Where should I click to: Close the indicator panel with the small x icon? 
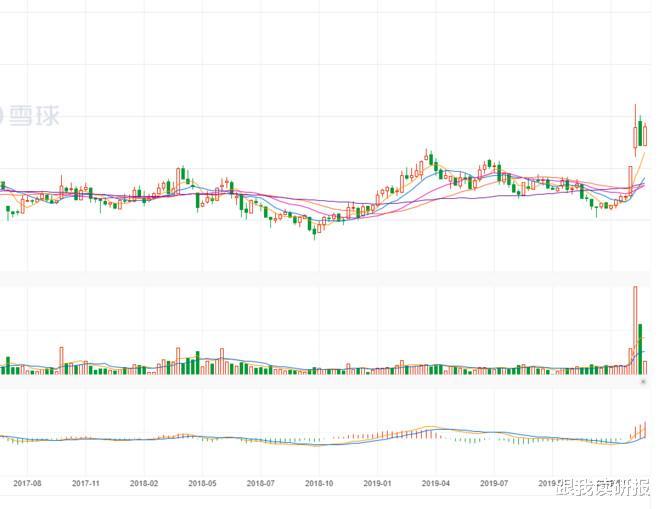click(x=643, y=381)
